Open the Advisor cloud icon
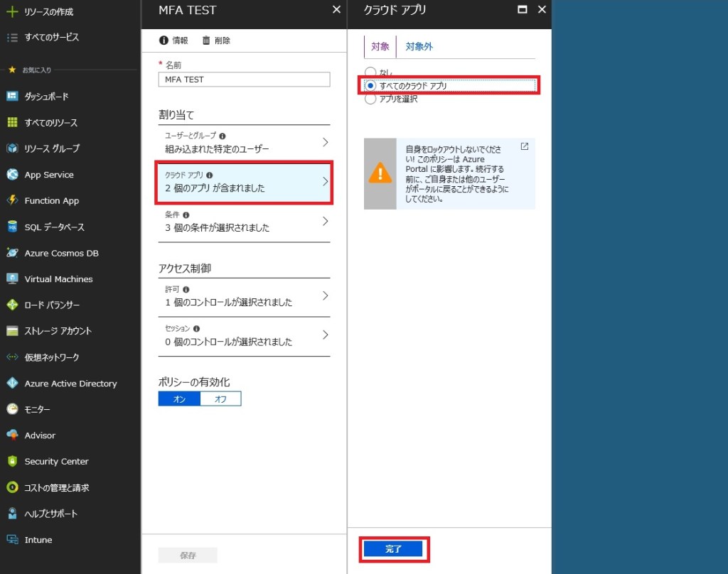 coord(12,435)
